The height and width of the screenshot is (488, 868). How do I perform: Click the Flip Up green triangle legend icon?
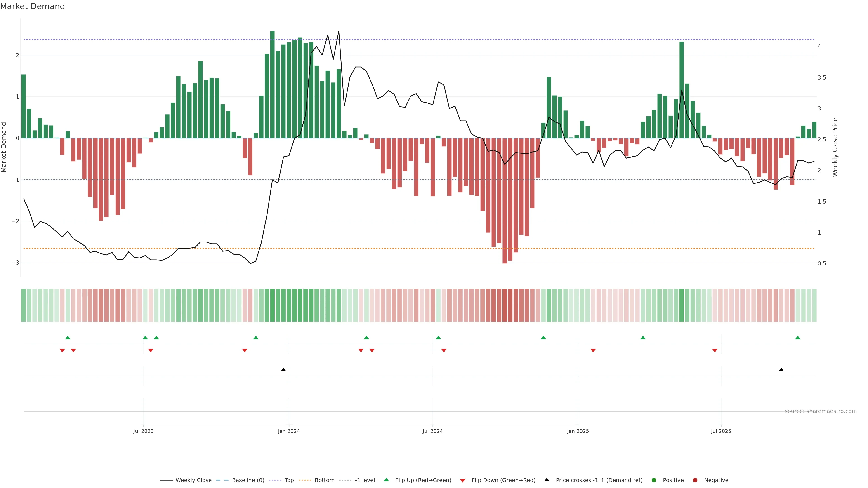tap(386, 480)
